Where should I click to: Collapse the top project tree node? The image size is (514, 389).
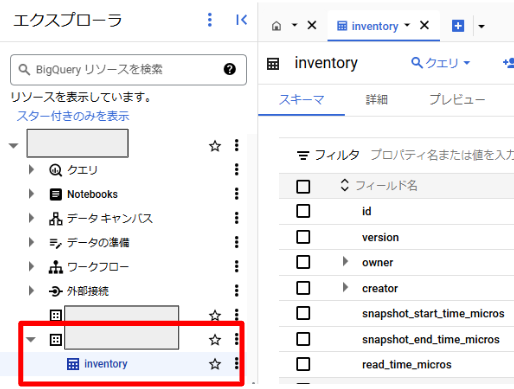tap(13, 146)
